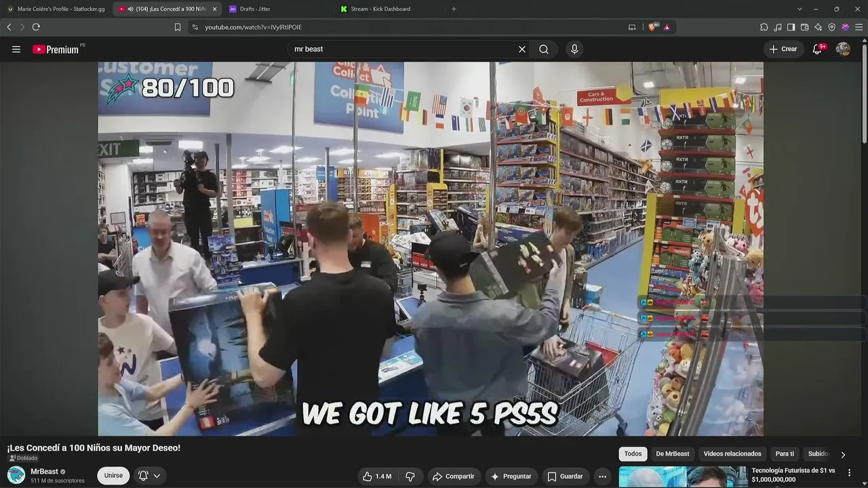This screenshot has height=488, width=868.
Task: Select the YouTube video tab
Action: [167, 9]
